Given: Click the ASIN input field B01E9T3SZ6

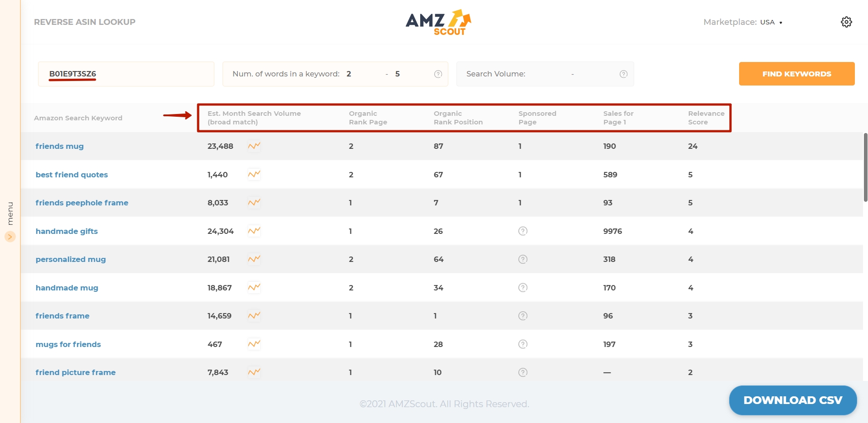Looking at the screenshot, I should [x=126, y=74].
